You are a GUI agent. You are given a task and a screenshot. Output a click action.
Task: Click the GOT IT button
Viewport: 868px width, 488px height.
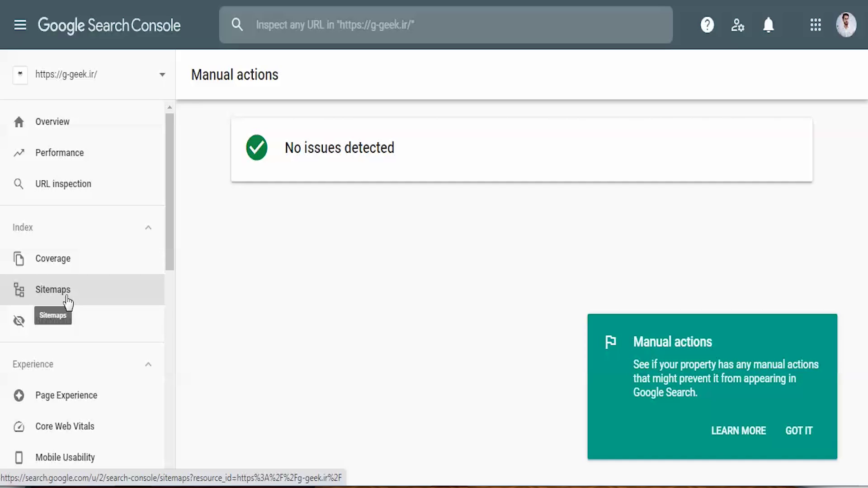799,431
